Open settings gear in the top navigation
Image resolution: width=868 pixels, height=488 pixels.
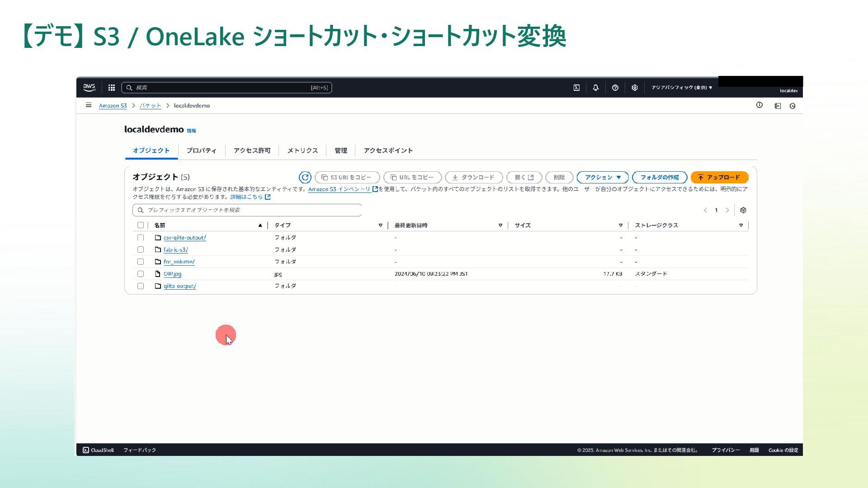[x=634, y=88]
